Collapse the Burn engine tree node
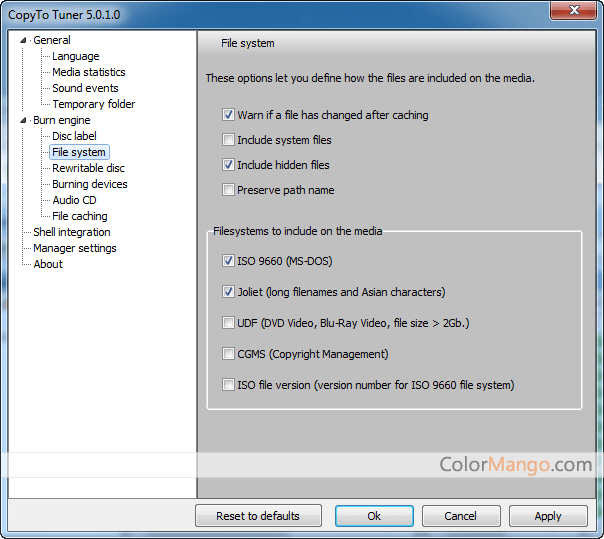This screenshot has height=539, width=604. [x=24, y=121]
